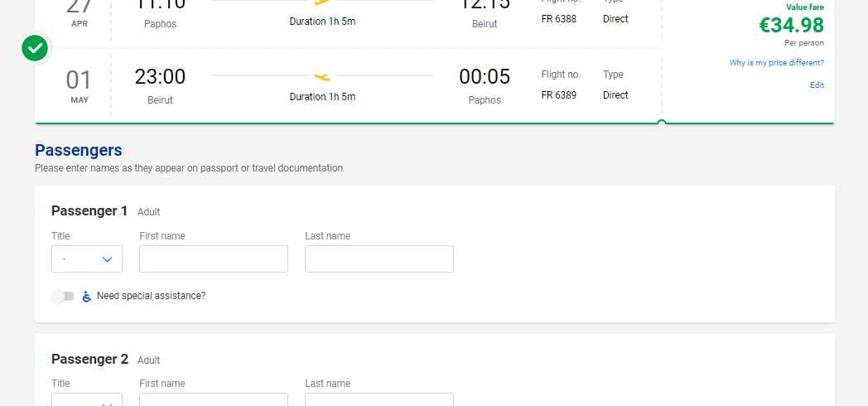The image size is (868, 406).
Task: Select the flight number FR 6389 text
Action: pyautogui.click(x=558, y=95)
